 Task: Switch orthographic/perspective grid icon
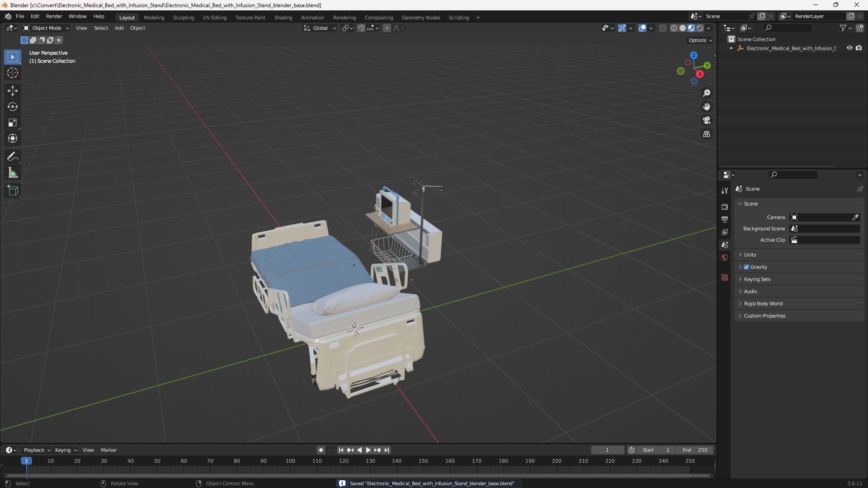pyautogui.click(x=707, y=134)
